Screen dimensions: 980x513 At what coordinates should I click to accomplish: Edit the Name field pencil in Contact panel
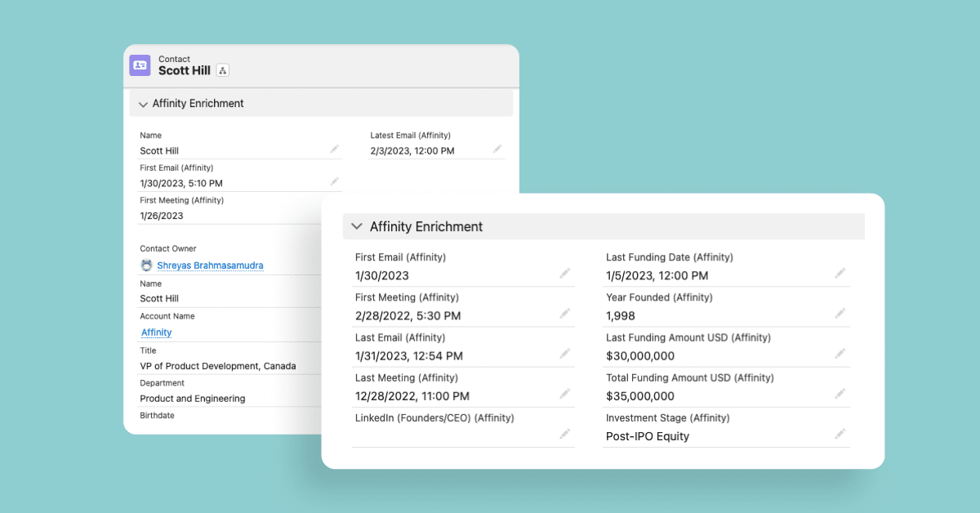pyautogui.click(x=334, y=149)
